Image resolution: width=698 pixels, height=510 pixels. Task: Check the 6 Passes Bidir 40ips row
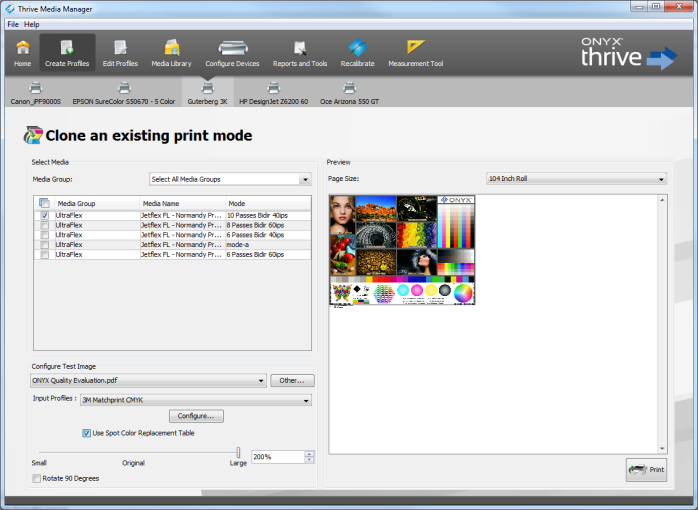pos(45,235)
